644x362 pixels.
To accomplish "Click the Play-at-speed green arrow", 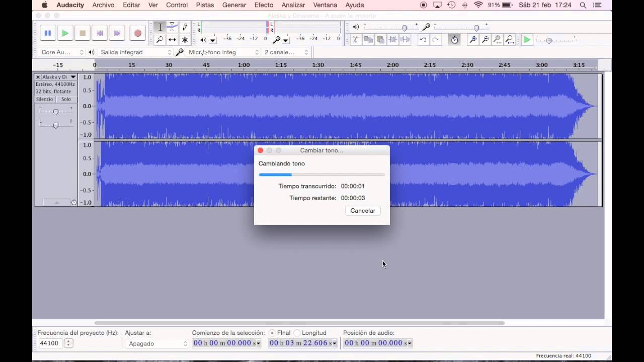I will [527, 39].
